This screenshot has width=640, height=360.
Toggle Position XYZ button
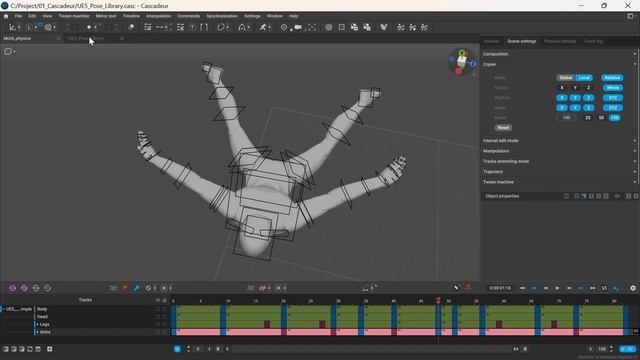pos(613,98)
